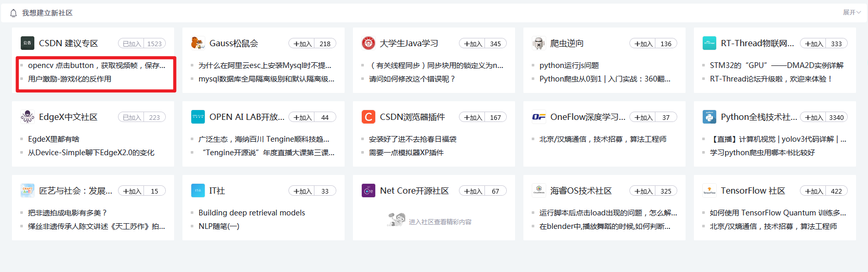Open post RT-Thread论坛升级啦，欢迎来体验

coord(771,79)
